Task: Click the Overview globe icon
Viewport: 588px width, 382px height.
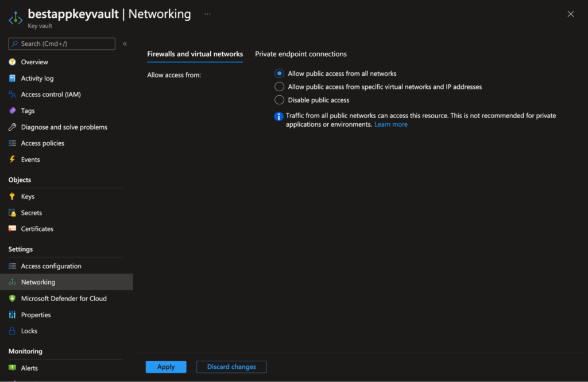Action: pos(13,62)
